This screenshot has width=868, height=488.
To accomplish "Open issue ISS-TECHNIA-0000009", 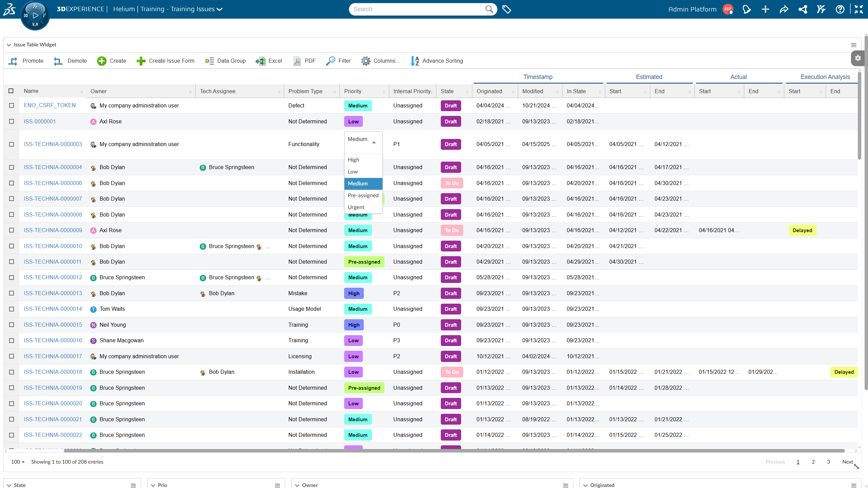I will 53,230.
